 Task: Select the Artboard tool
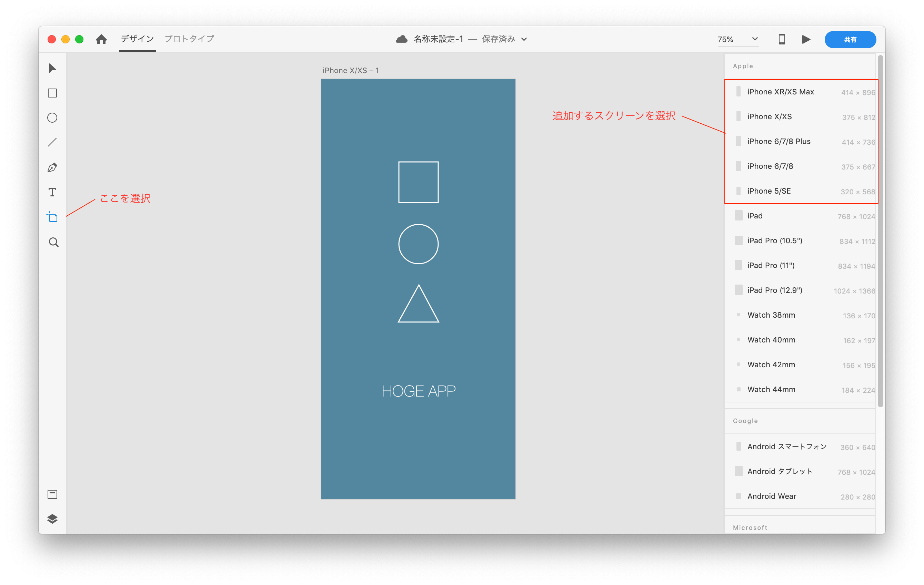(52, 217)
